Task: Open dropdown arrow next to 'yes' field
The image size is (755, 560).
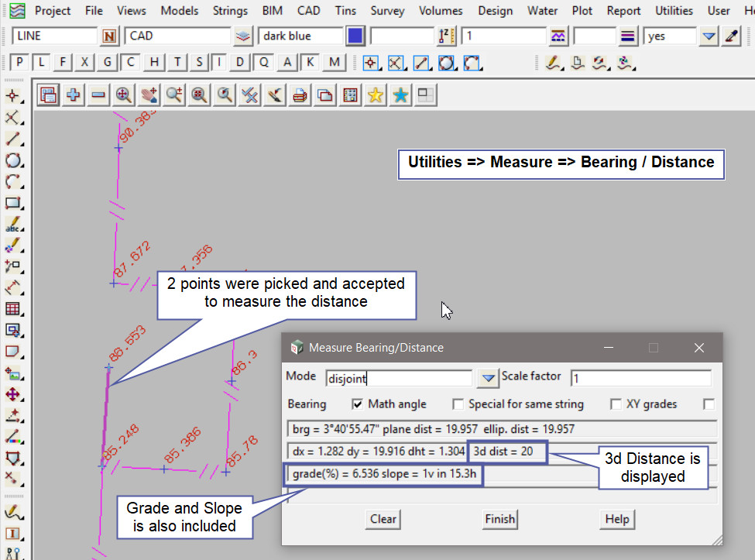Action: (x=709, y=36)
